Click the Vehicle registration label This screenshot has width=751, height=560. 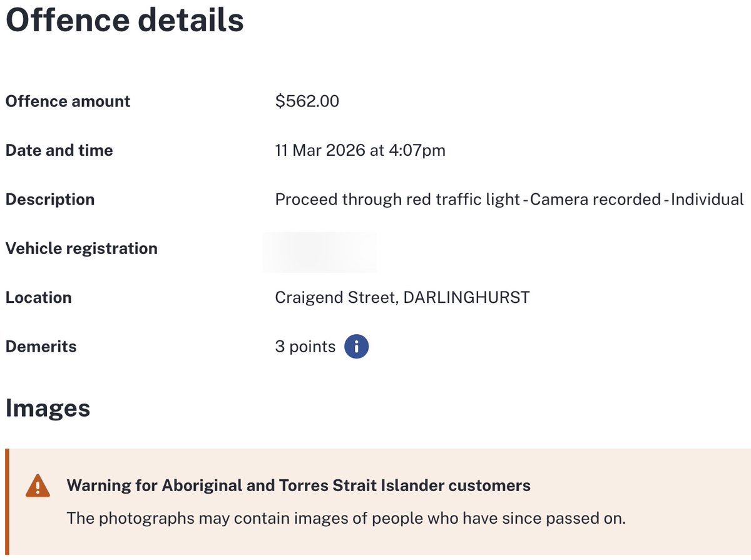[81, 248]
